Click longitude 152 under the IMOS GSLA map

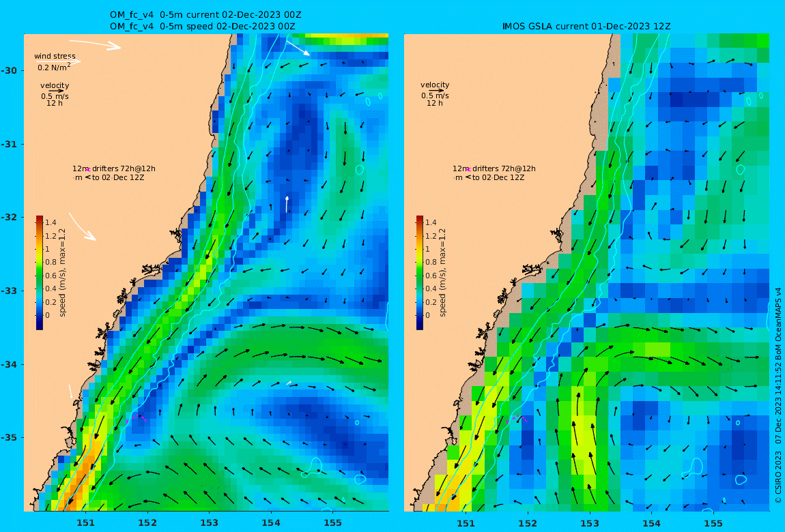tap(528, 523)
